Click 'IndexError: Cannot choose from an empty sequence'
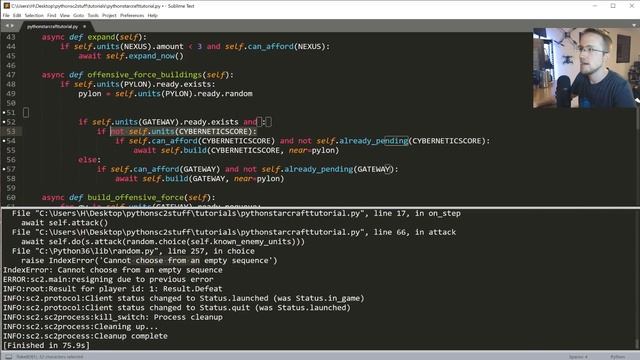The height and width of the screenshot is (360, 640). point(113,270)
